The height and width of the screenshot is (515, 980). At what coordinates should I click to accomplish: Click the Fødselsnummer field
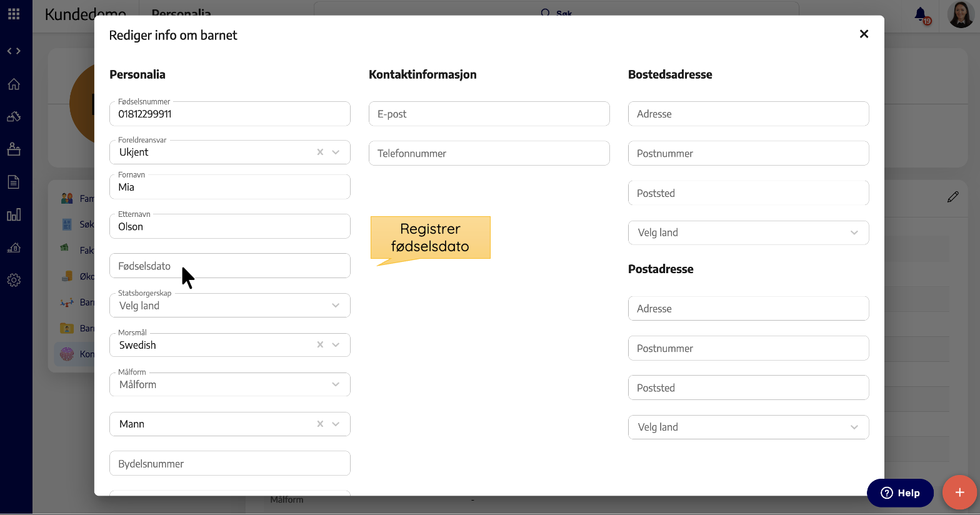[x=230, y=114]
